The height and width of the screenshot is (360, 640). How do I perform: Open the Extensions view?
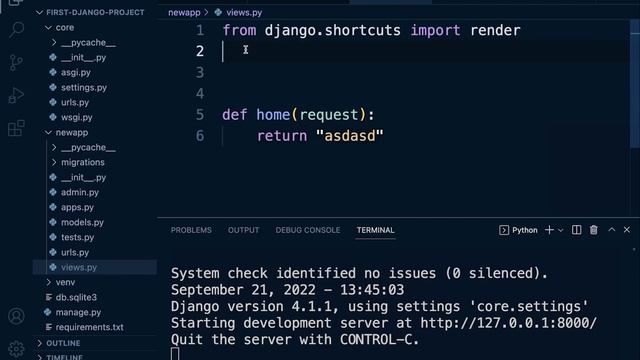[x=16, y=128]
